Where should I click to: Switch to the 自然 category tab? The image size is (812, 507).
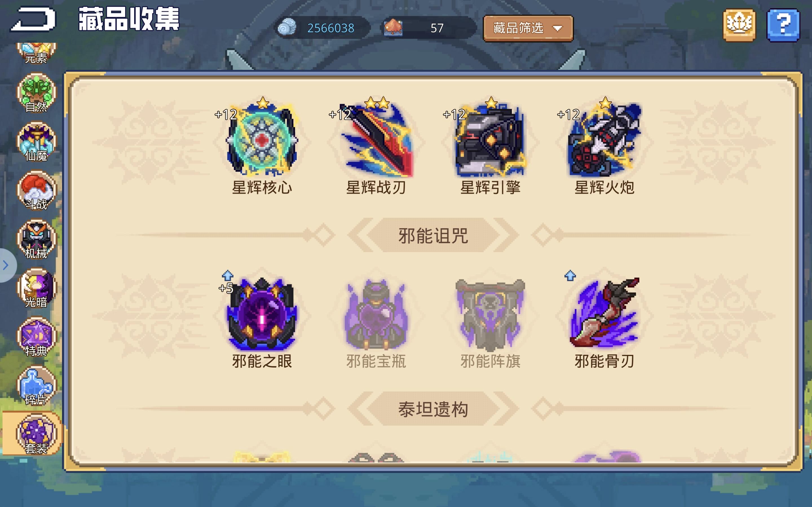tap(36, 93)
